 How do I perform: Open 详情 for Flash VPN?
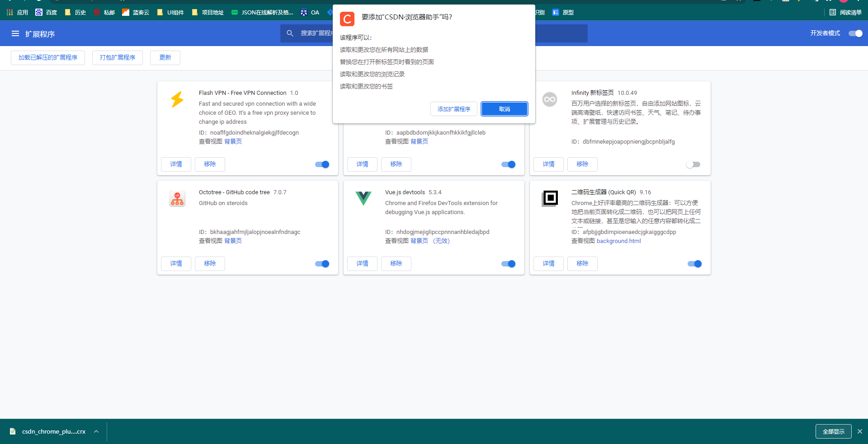coord(176,164)
